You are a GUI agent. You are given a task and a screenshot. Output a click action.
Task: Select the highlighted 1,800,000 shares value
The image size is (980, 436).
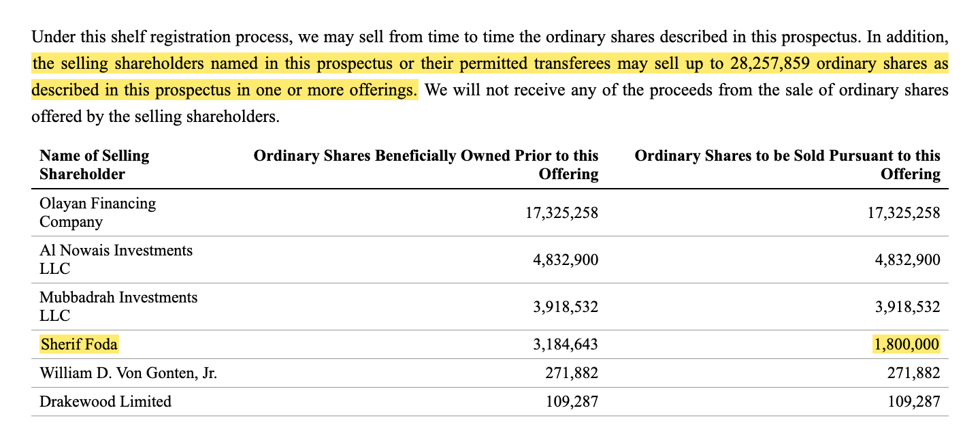(906, 345)
